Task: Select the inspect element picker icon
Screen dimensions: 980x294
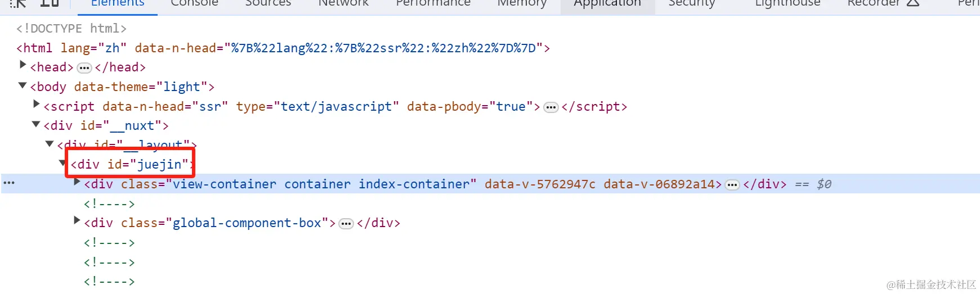Action: click(18, 3)
